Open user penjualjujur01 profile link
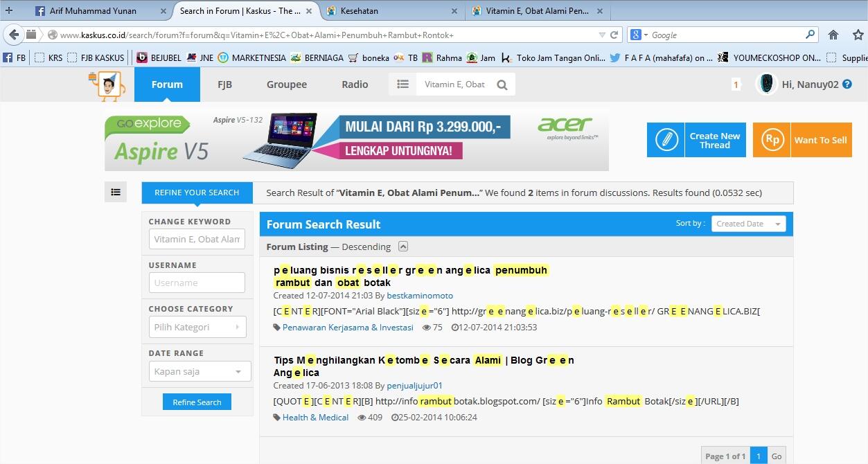This screenshot has width=868, height=464. tap(414, 386)
